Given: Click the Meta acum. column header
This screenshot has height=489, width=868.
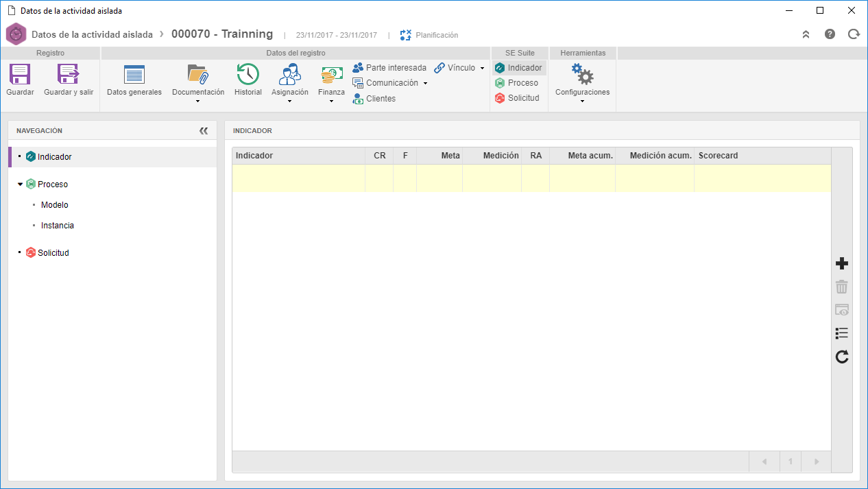Looking at the screenshot, I should (582, 156).
